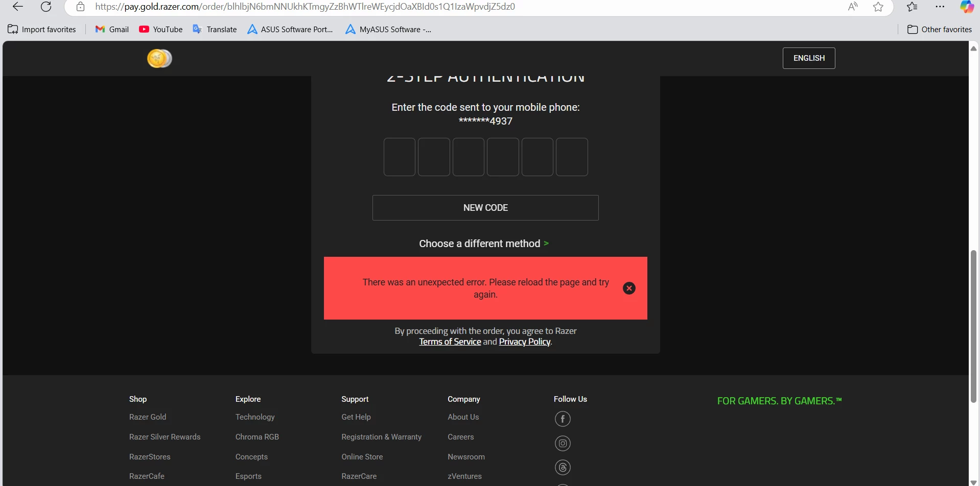Open Online Store footer link
The image size is (980, 486).
pos(362,457)
